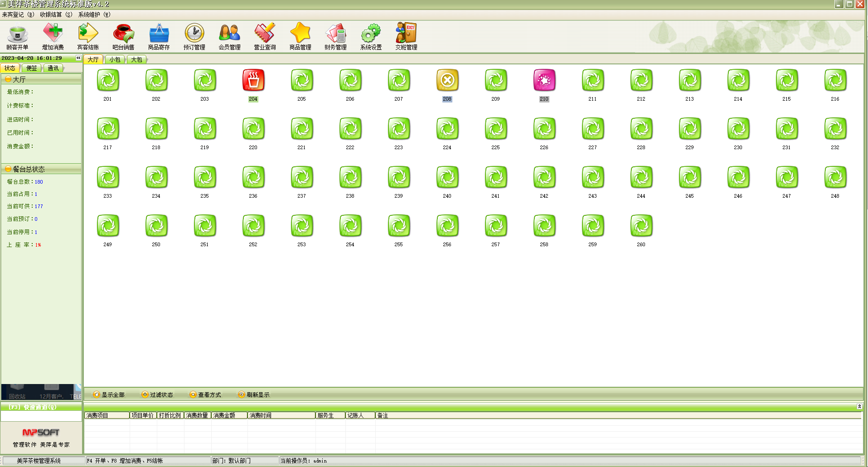This screenshot has height=467, width=868.
Task: Open the 顾客开单 toolbar icon
Action: tap(17, 37)
